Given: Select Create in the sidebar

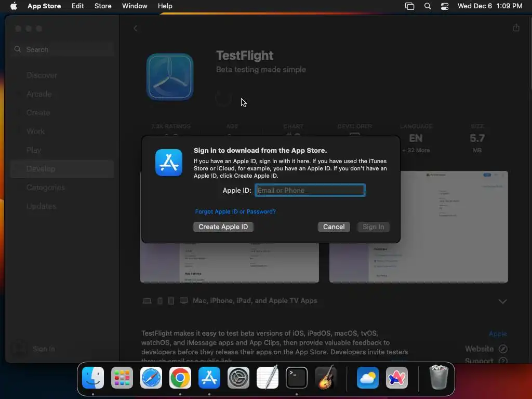Looking at the screenshot, I should tap(62, 113).
